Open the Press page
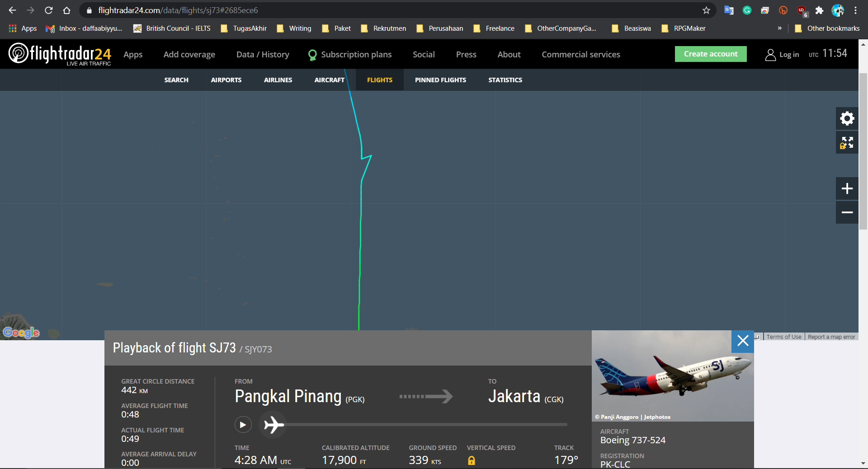Image resolution: width=868 pixels, height=469 pixels. 466,55
